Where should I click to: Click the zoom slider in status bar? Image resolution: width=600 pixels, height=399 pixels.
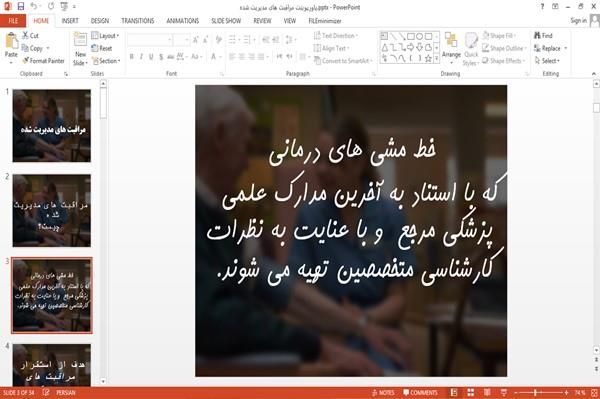(541, 393)
